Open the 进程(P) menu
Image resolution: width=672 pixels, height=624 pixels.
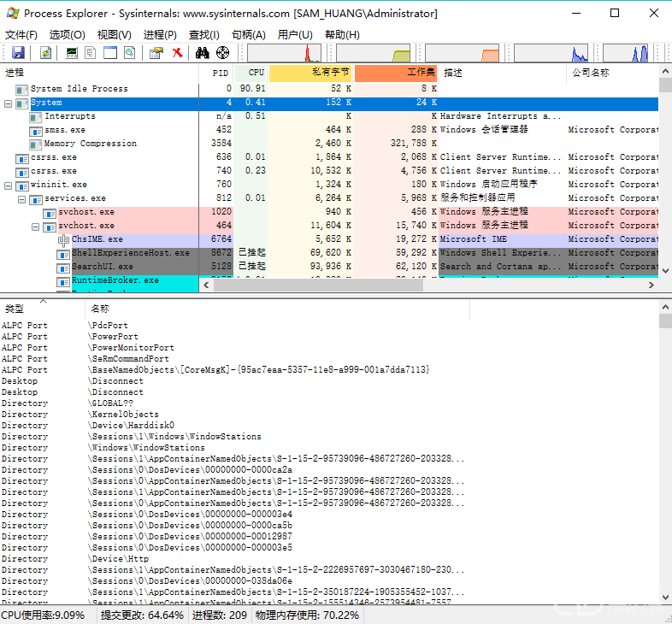pos(160,35)
